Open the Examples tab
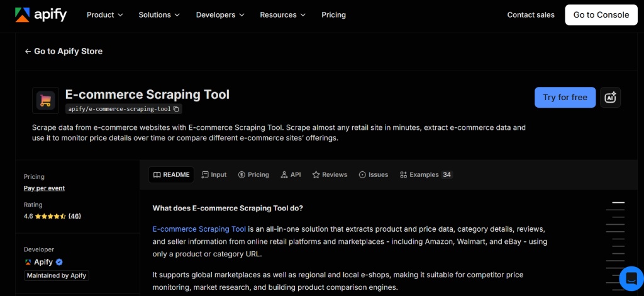Image resolution: width=644 pixels, height=296 pixels. point(426,174)
